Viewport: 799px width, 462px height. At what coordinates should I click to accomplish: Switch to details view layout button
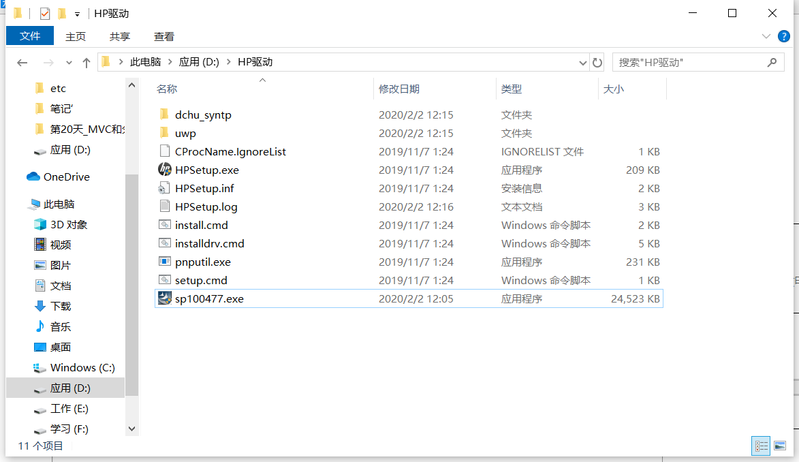click(761, 445)
